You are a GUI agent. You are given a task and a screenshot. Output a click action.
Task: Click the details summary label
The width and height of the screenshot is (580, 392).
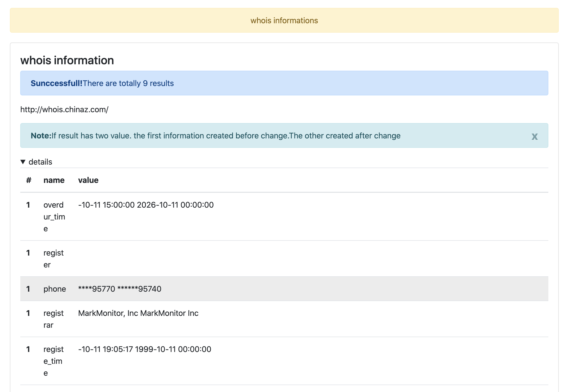point(40,162)
